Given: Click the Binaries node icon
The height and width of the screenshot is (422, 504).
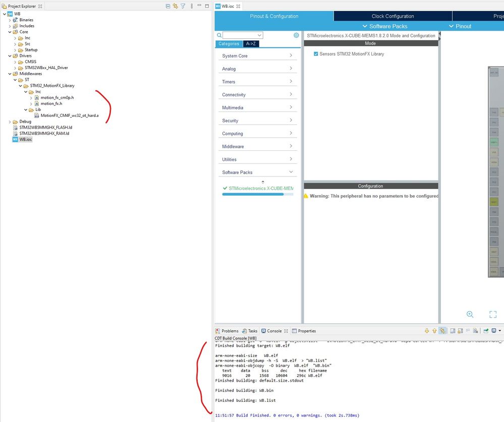Looking at the screenshot, I should pyautogui.click(x=15, y=20).
